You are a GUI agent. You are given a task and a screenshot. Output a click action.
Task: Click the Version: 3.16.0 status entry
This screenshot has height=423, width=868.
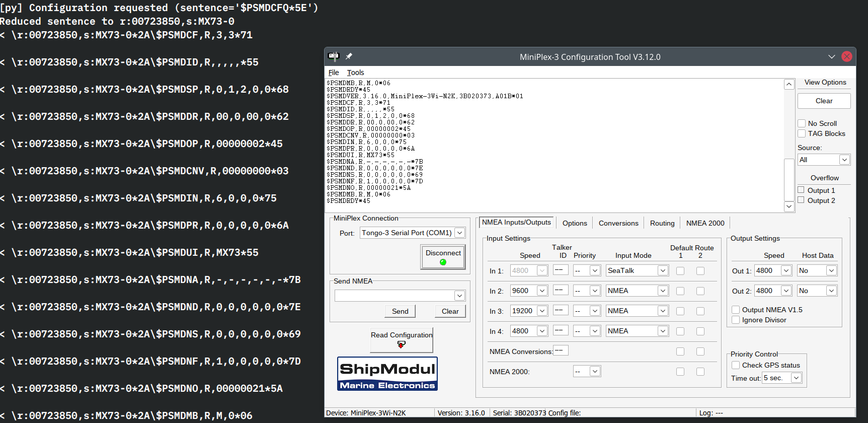461,413
